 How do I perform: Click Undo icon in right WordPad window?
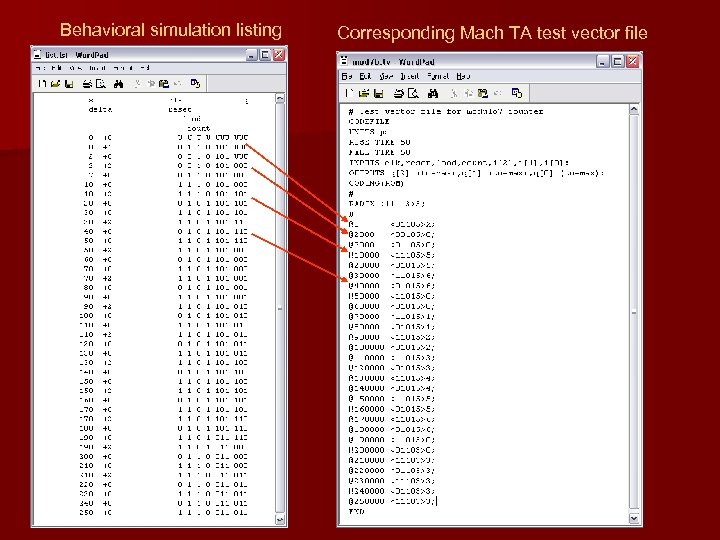(497, 94)
